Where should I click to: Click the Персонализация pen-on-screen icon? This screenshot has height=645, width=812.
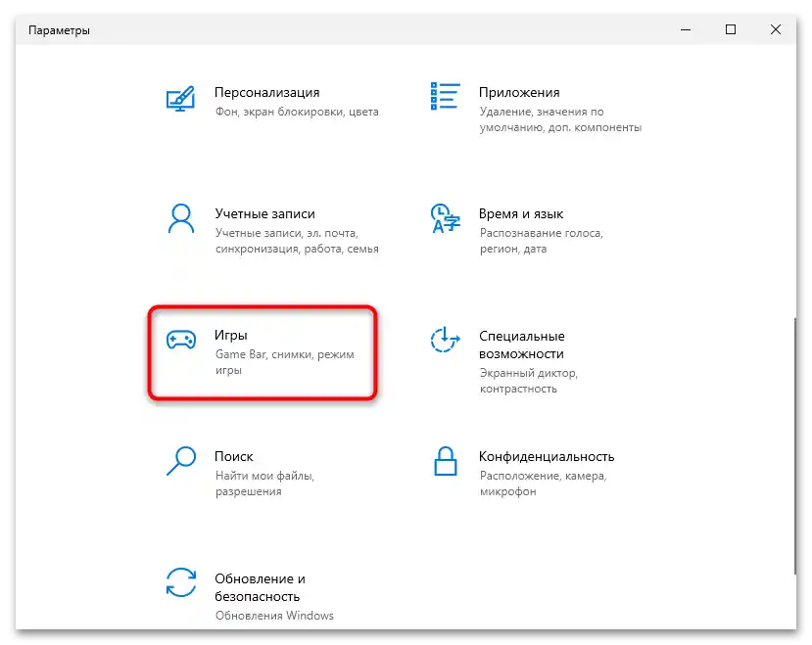click(x=181, y=98)
